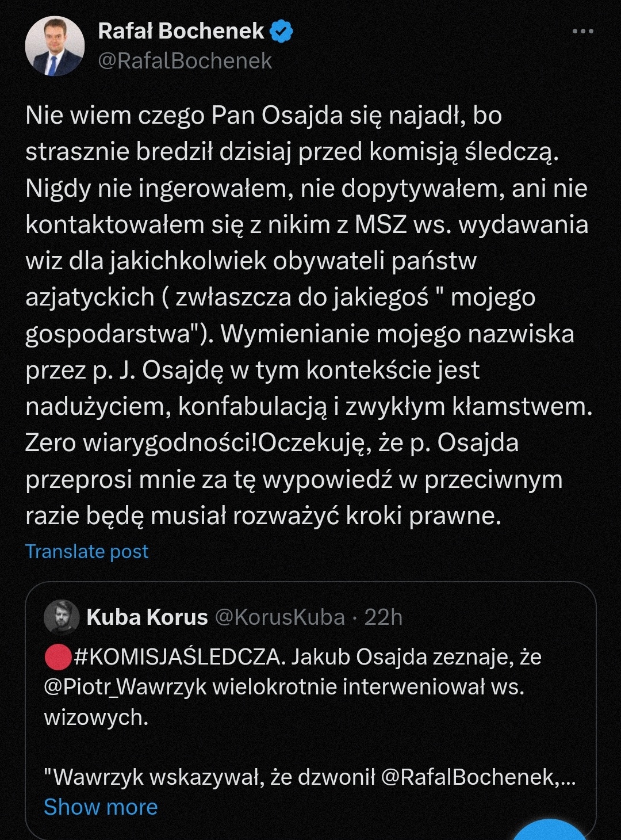Open Rafał Bochenek's profile picture
Image resolution: width=621 pixels, height=840 pixels.
point(55,46)
